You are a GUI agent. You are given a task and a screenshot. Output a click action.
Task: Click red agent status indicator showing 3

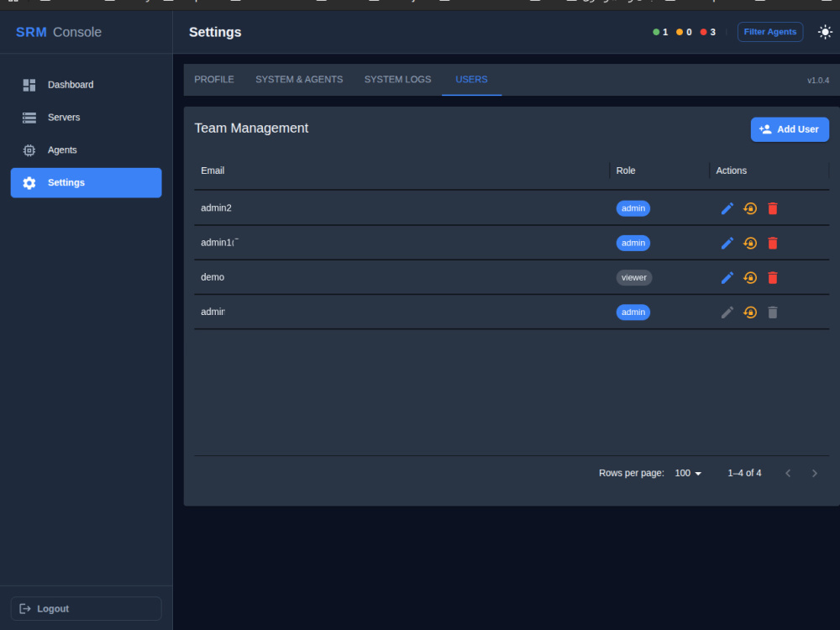pos(707,32)
